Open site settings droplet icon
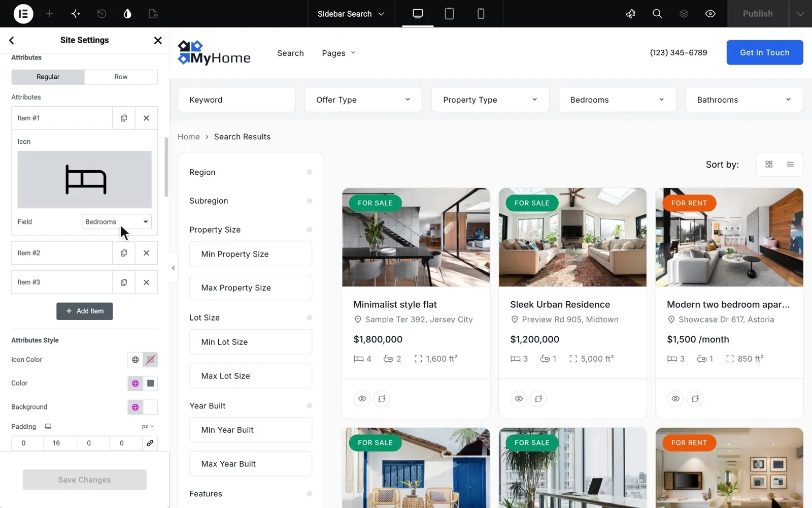The image size is (812, 508). pyautogui.click(x=127, y=14)
